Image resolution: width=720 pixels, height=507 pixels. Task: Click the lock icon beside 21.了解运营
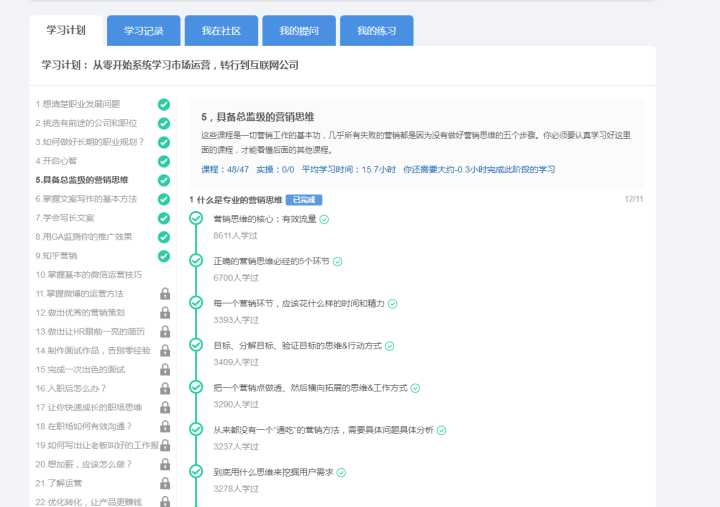pyautogui.click(x=165, y=483)
